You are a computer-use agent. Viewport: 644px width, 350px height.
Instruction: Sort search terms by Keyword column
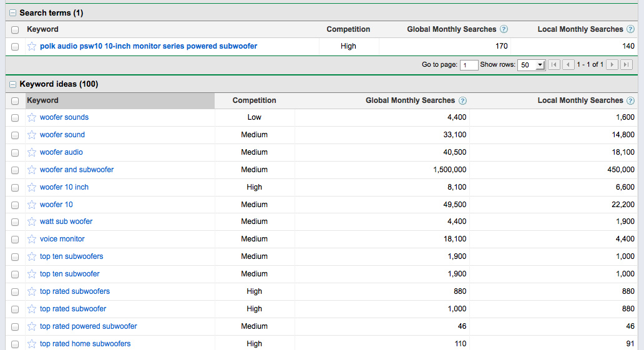42,29
